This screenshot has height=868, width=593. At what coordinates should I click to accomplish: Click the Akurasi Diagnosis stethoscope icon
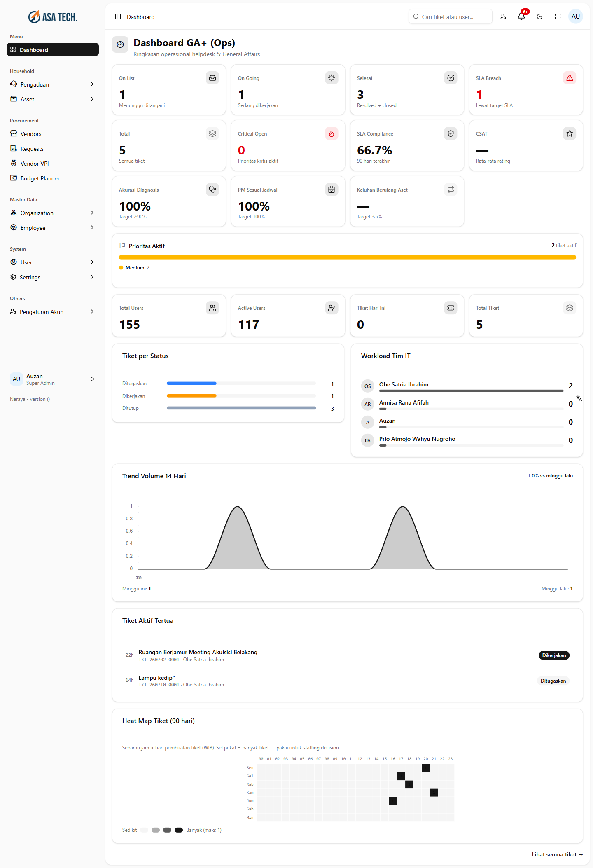click(212, 190)
